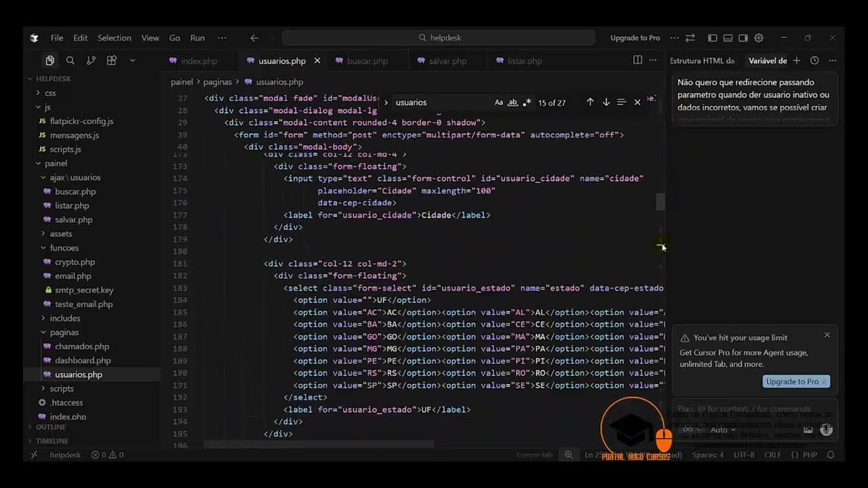The width and height of the screenshot is (868, 488).
Task: Click the find input containing usuarios
Action: (442, 102)
